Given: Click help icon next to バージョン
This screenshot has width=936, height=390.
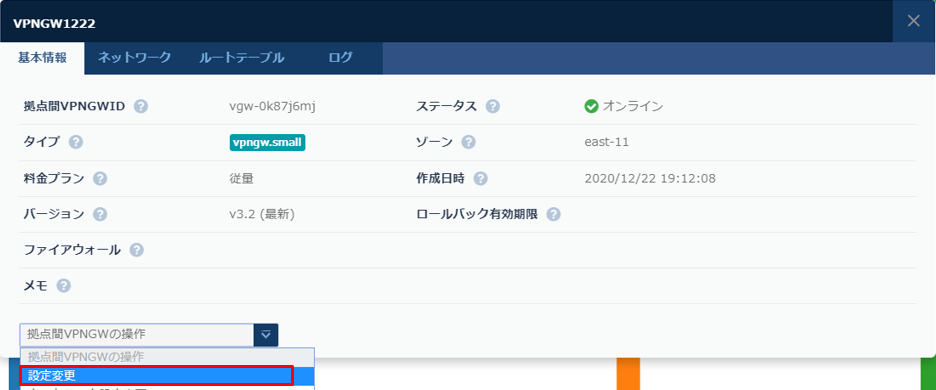Looking at the screenshot, I should tap(100, 214).
